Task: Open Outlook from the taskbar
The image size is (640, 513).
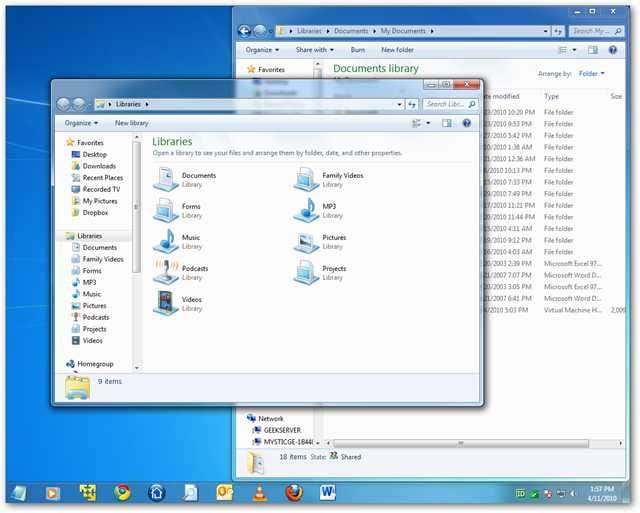Action: (224, 493)
